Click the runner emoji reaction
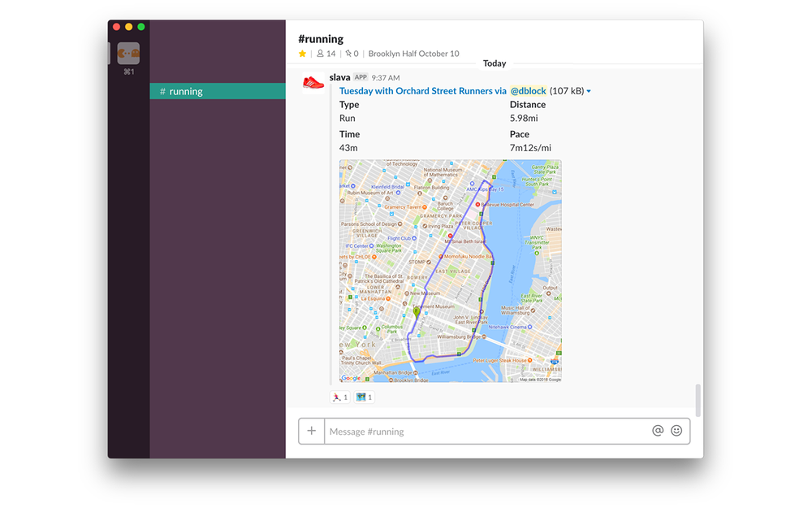This screenshot has width=812, height=508. pyautogui.click(x=340, y=397)
